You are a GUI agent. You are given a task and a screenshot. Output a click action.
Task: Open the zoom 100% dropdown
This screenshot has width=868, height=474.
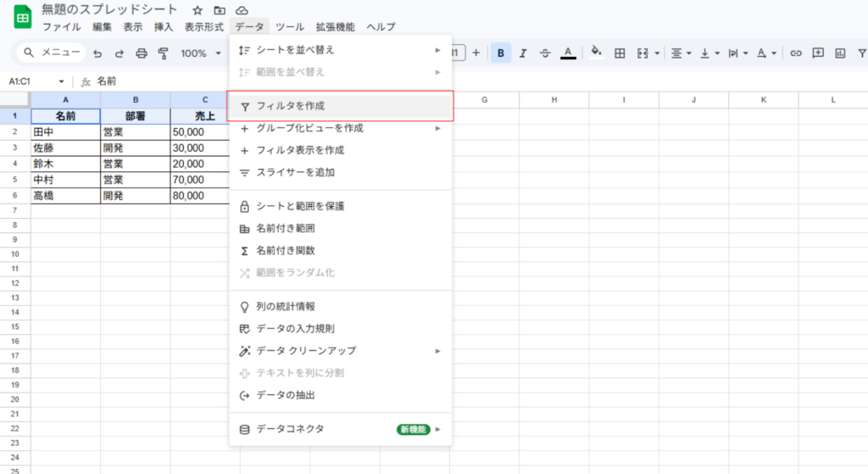200,53
